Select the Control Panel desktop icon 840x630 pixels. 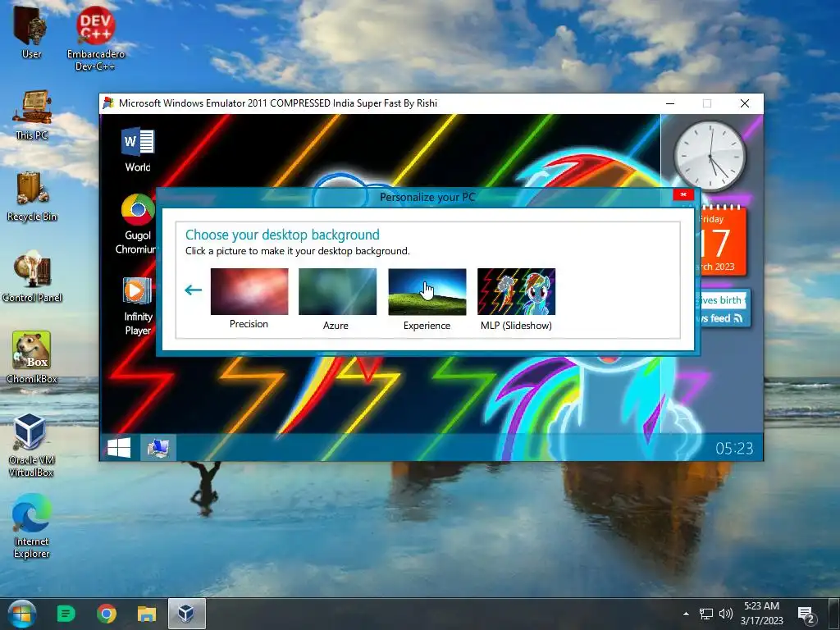32,277
